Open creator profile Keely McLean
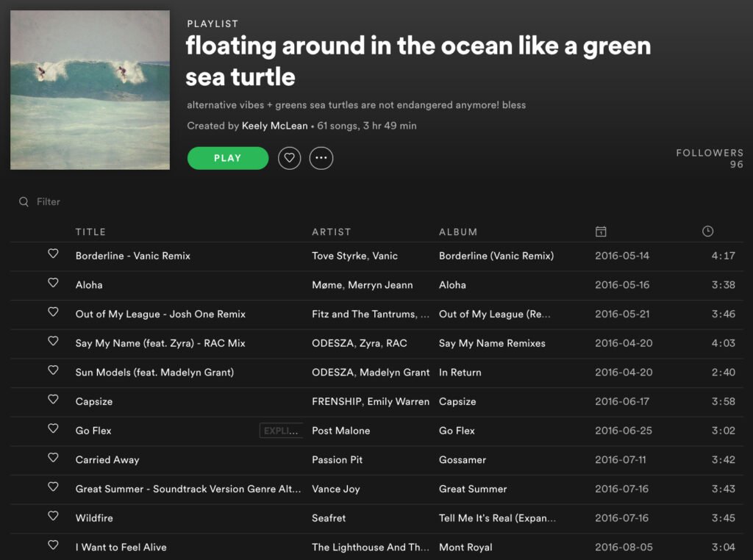 point(274,126)
